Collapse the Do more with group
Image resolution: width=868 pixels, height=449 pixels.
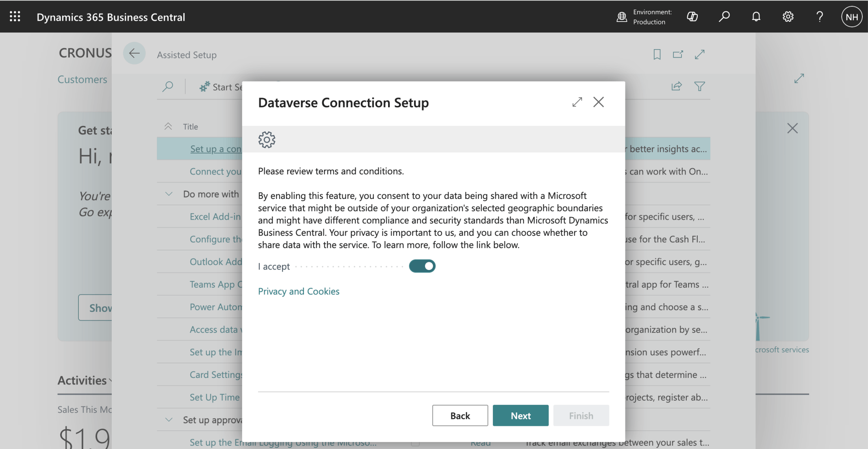click(169, 194)
